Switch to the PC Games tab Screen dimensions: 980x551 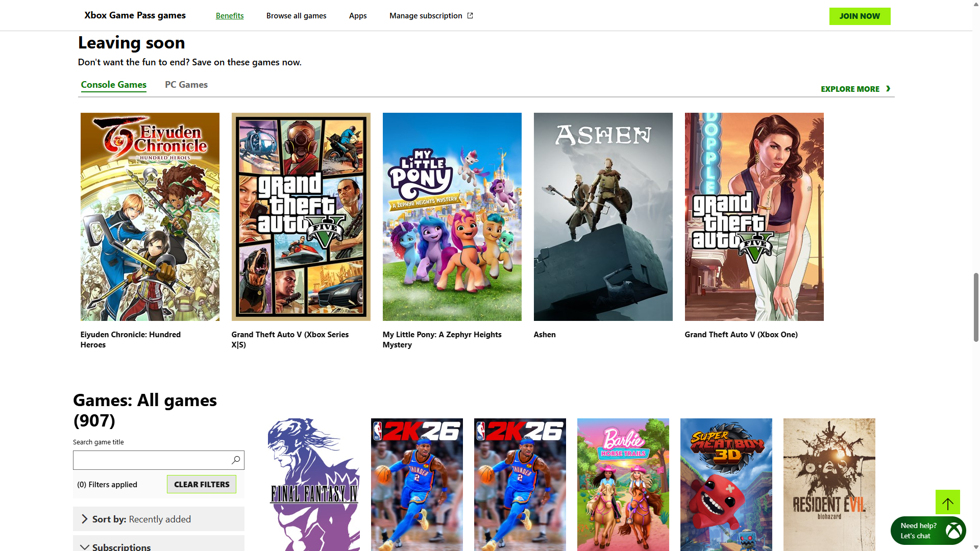click(186, 85)
